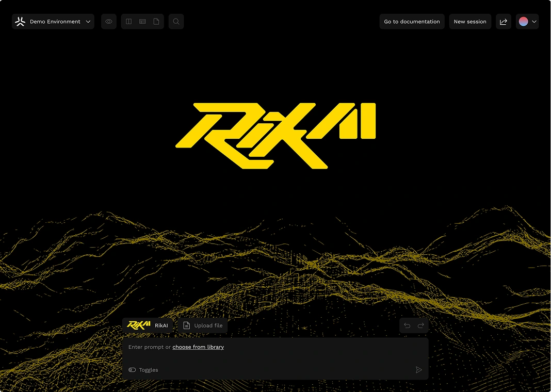Open the Toggles switch option
Screen dimensions: 551x392
[143, 370]
